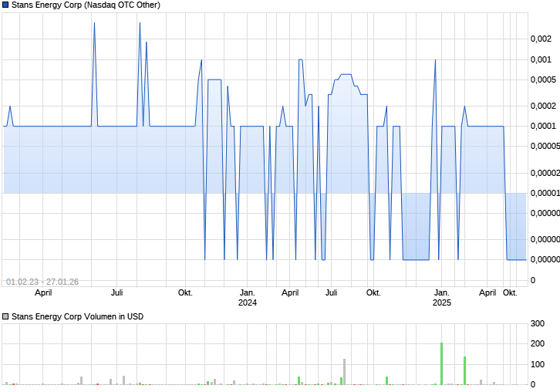Click the gray Volumen legend square
The width and height of the screenshot is (560, 392).
coord(5,316)
